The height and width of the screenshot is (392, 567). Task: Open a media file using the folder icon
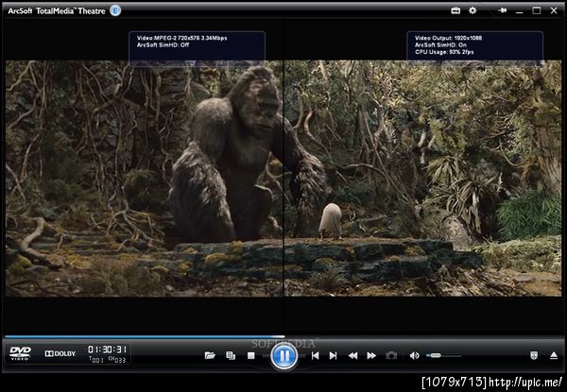point(210,356)
